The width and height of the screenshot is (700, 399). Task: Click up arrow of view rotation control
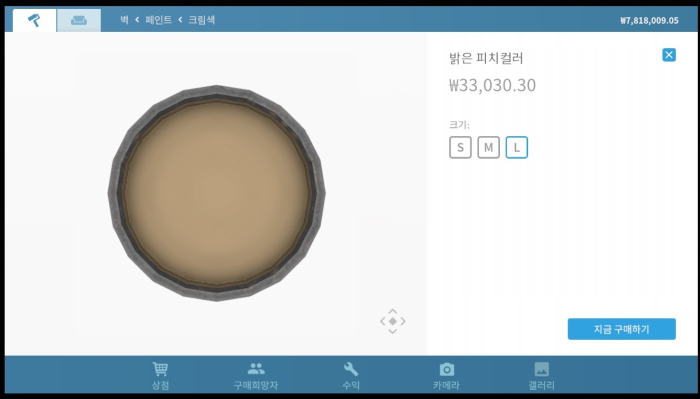[392, 311]
